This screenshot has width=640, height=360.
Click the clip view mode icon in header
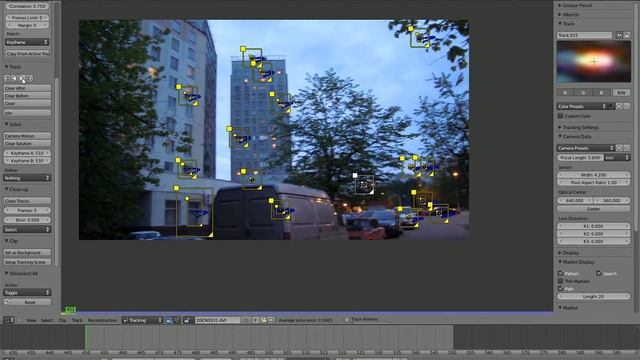coord(169,320)
